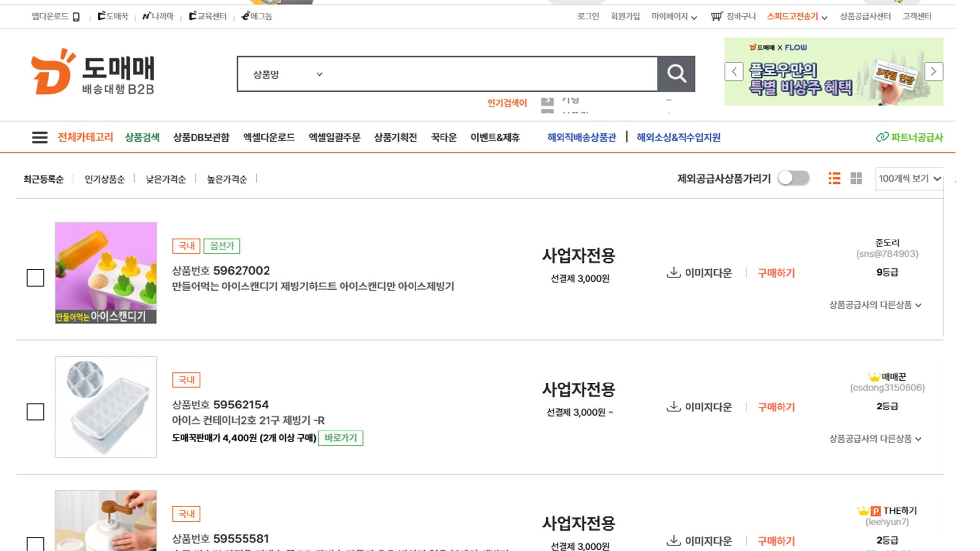Open 엑셀다운로드 menu item
The image size is (980, 551).
269,137
